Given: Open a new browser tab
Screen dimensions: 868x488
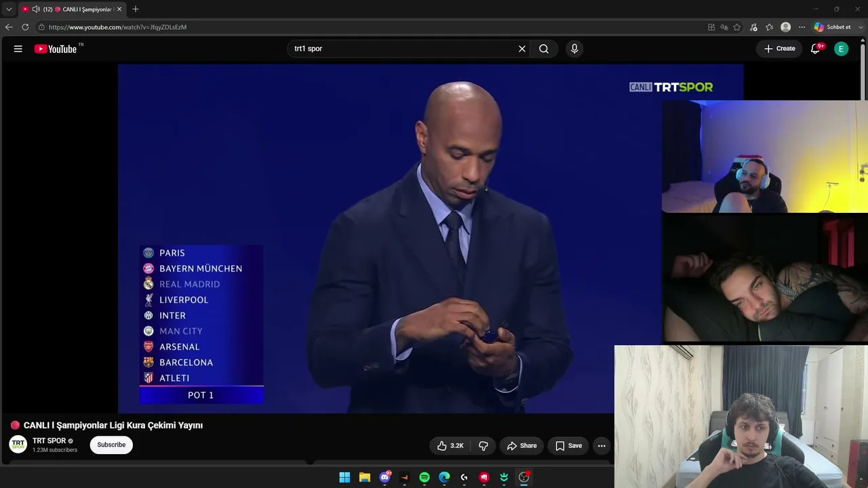Looking at the screenshot, I should coord(136,9).
